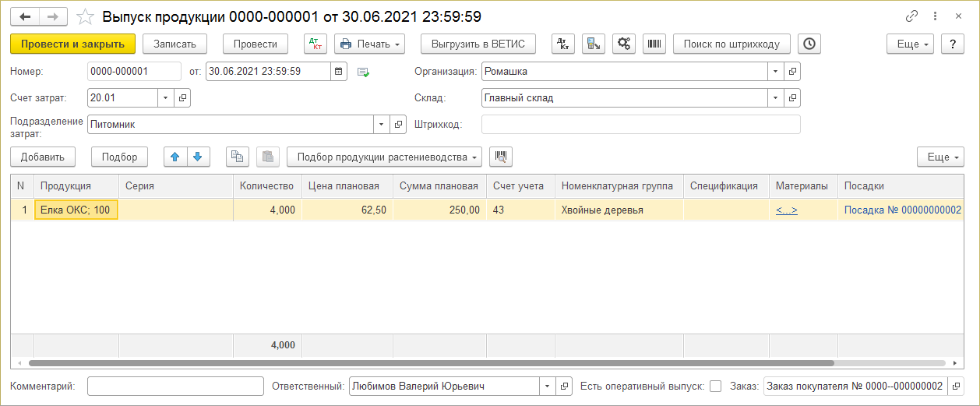Go forward with the right arrow
The width and height of the screenshot is (980, 406).
pos(53,16)
